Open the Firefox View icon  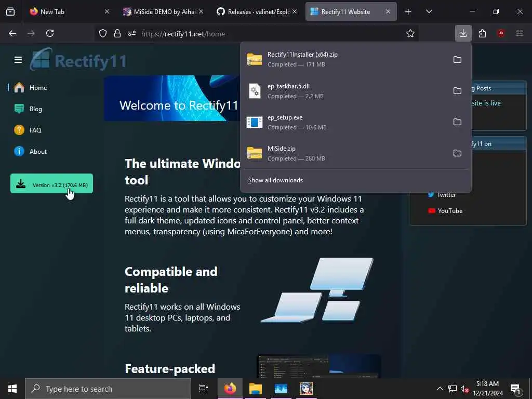point(10,11)
